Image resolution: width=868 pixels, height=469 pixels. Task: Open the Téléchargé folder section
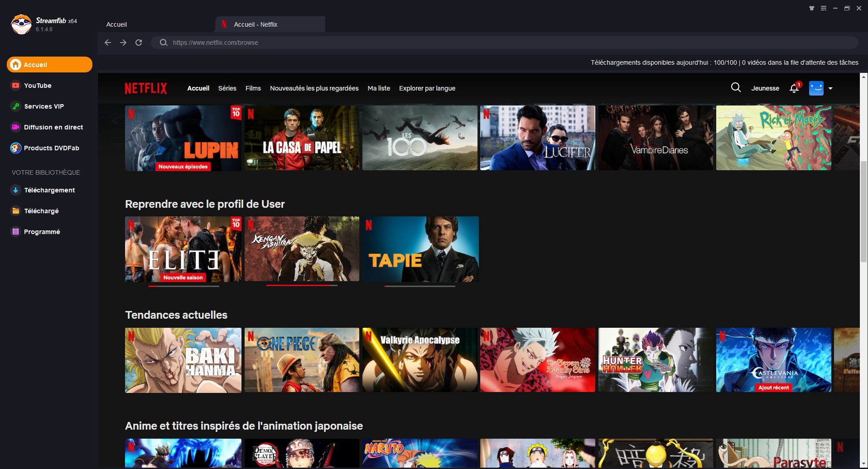pyautogui.click(x=35, y=211)
